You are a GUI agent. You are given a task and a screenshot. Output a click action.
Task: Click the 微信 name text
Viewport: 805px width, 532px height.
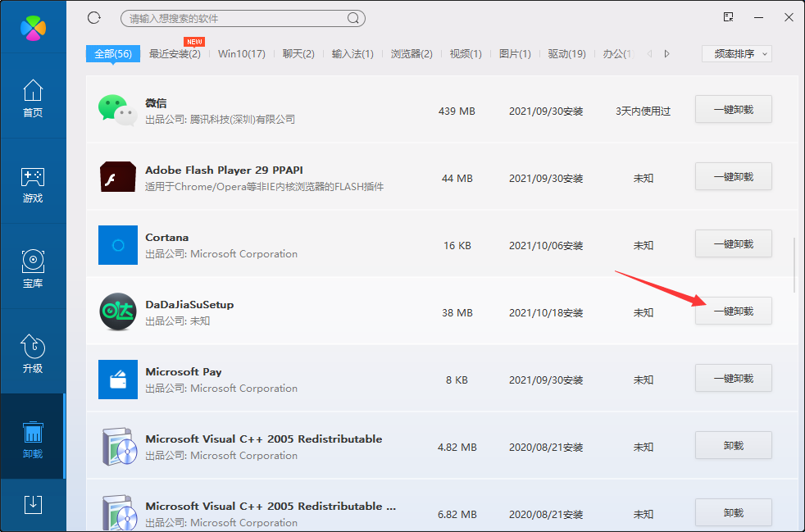coord(156,102)
